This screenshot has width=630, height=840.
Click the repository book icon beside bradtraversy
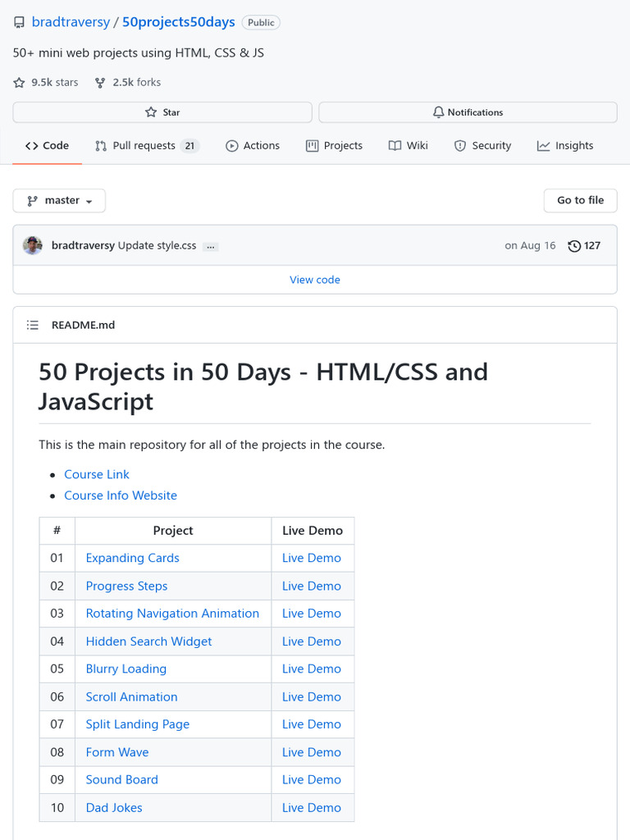19,23
